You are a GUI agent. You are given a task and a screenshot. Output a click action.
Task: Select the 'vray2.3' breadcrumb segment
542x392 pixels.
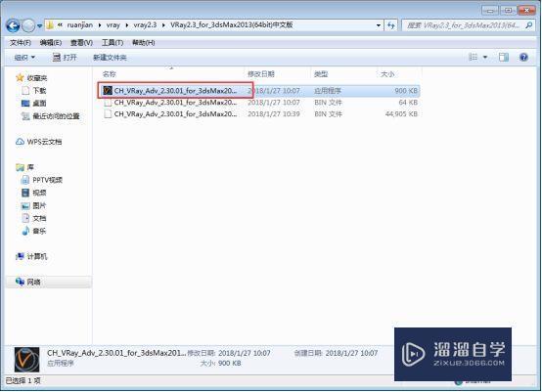pos(145,24)
